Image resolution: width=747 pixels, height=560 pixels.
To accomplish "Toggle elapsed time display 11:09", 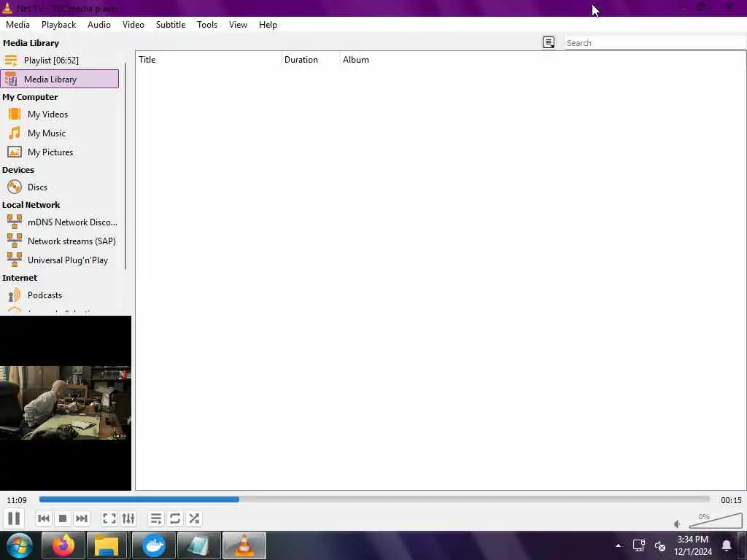I will click(17, 500).
